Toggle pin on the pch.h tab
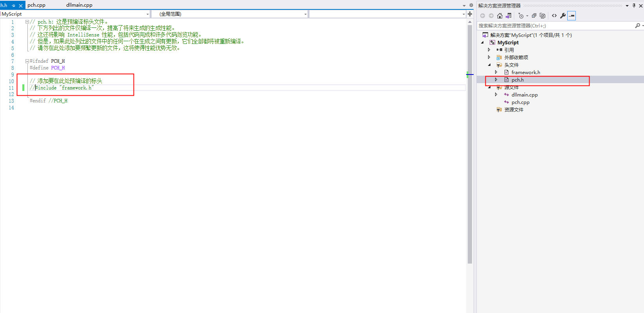 point(14,5)
